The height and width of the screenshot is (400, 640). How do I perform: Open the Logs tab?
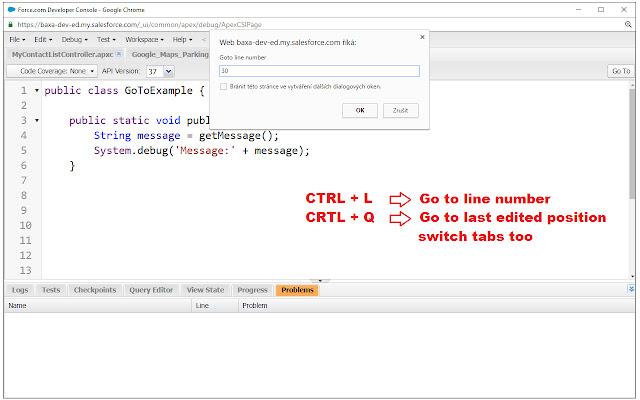[x=20, y=290]
